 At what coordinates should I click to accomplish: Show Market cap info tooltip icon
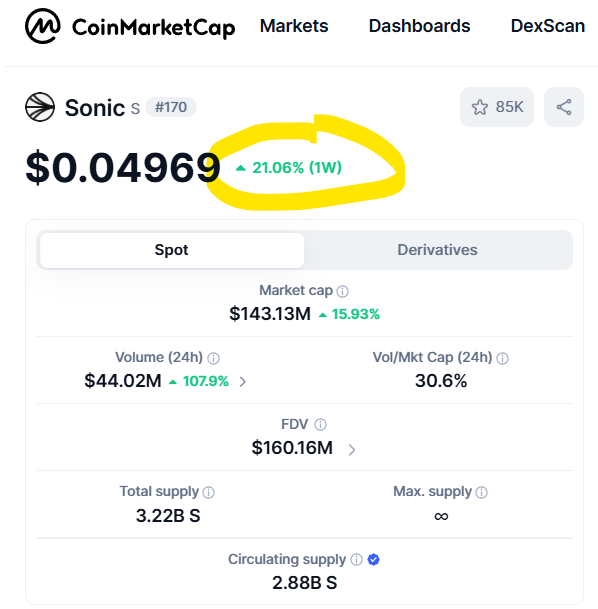coord(342,291)
